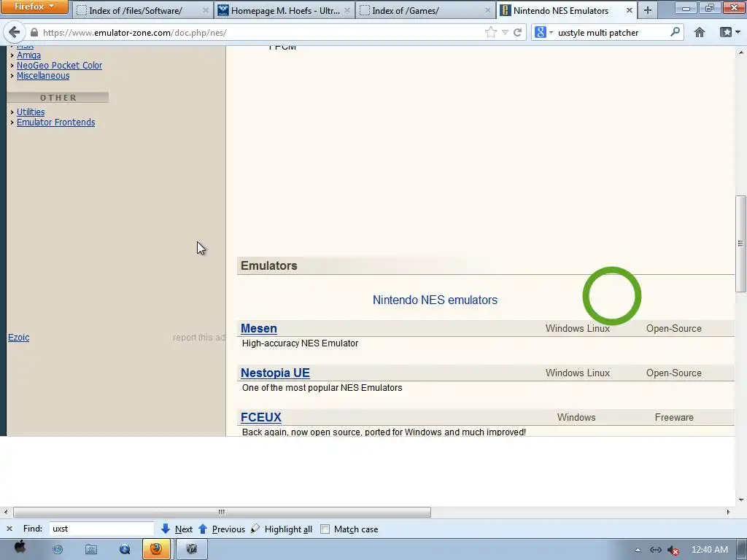This screenshot has width=747, height=560.
Task: Close the Homepage M. Hoefs tab
Action: pos(347,10)
